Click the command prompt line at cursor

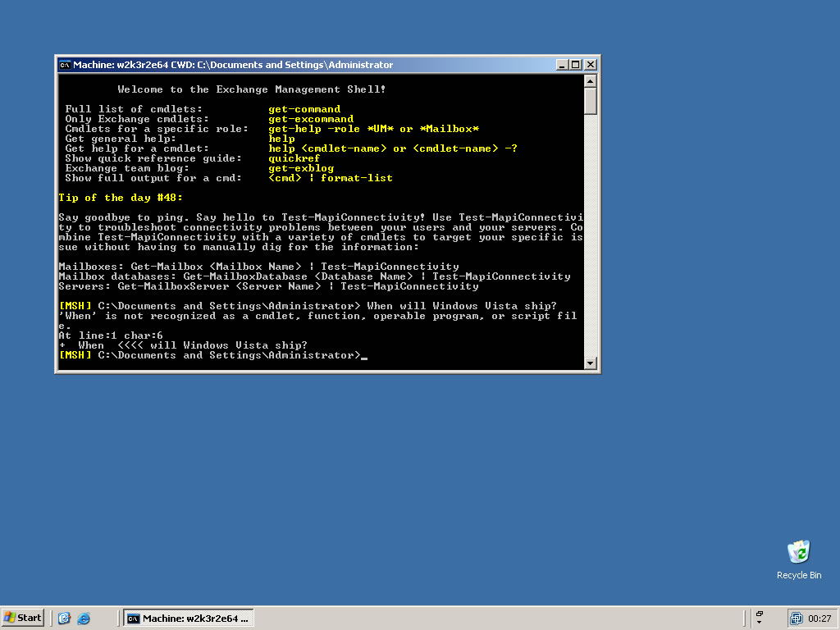363,355
